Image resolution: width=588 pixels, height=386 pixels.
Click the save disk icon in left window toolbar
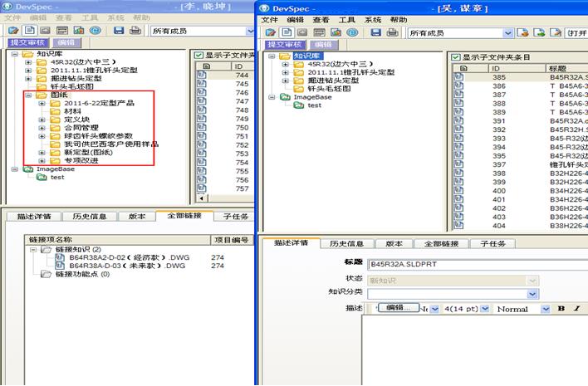[119, 31]
